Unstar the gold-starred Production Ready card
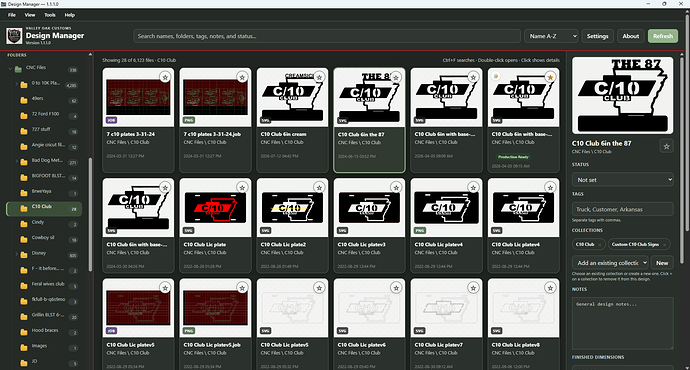The image size is (690, 370). point(550,77)
